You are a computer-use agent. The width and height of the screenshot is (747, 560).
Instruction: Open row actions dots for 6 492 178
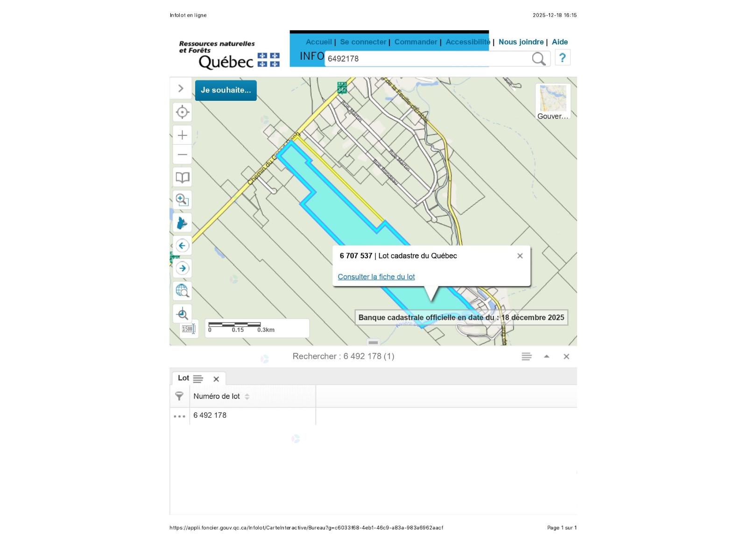179,416
